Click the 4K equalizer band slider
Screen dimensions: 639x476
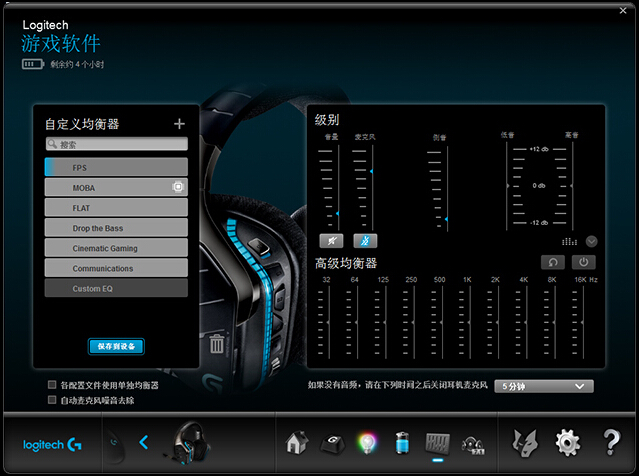(526, 322)
